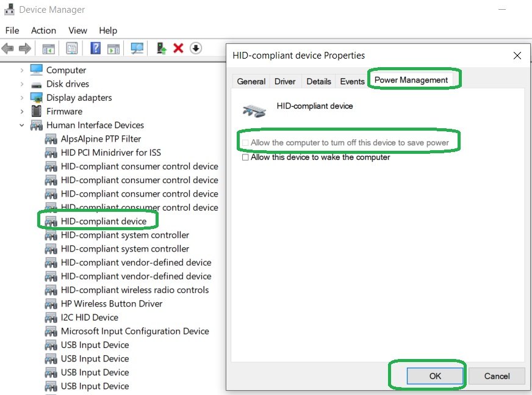This screenshot has width=532, height=395.
Task: Open the Properties toolbar icon
Action: tap(71, 49)
